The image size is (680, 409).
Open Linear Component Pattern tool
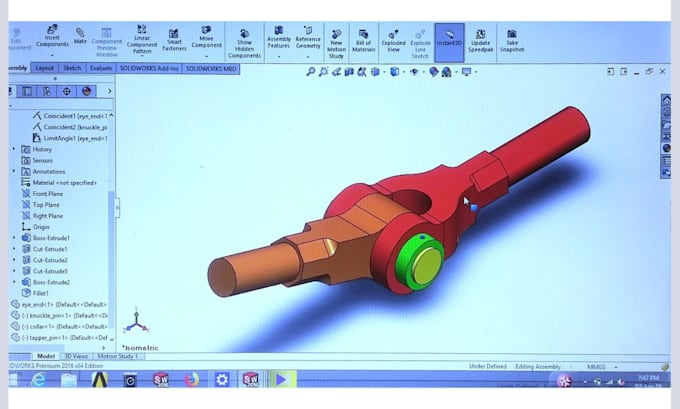point(142,39)
